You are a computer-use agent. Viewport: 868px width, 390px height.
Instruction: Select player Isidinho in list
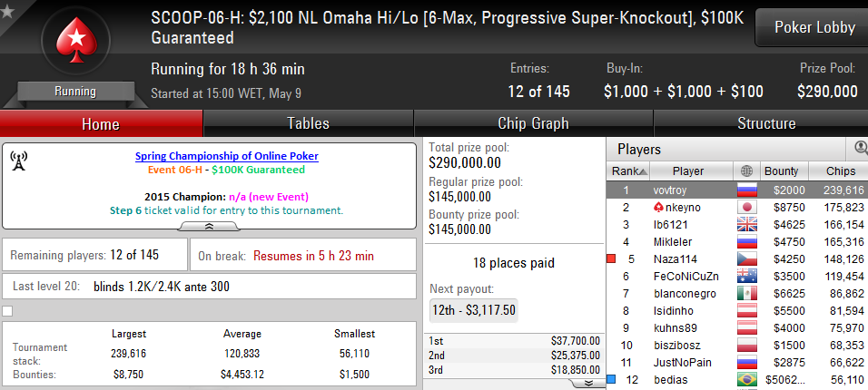(x=737, y=311)
